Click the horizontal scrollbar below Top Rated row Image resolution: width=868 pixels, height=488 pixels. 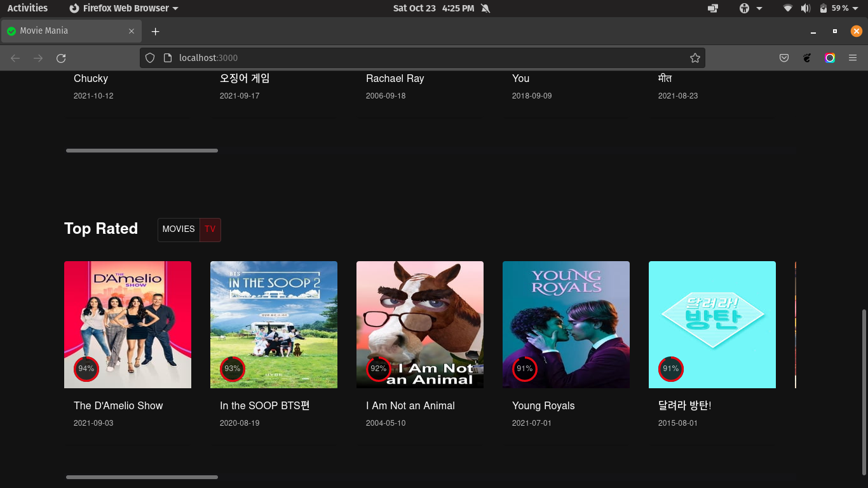click(x=142, y=477)
